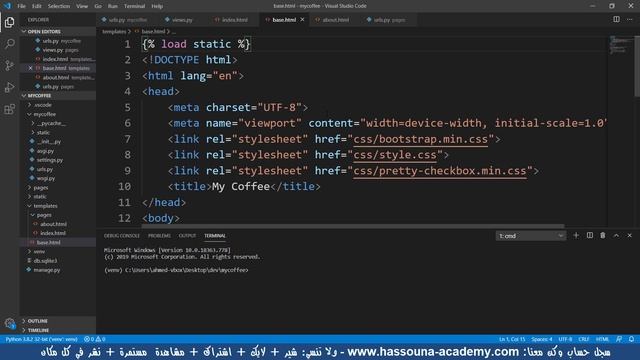
Task: Click Spaces: 4 indentation in status bar
Action: click(x=542, y=339)
